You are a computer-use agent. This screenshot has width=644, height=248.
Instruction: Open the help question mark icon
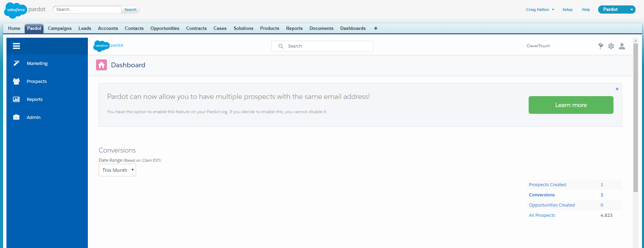pyautogui.click(x=601, y=46)
